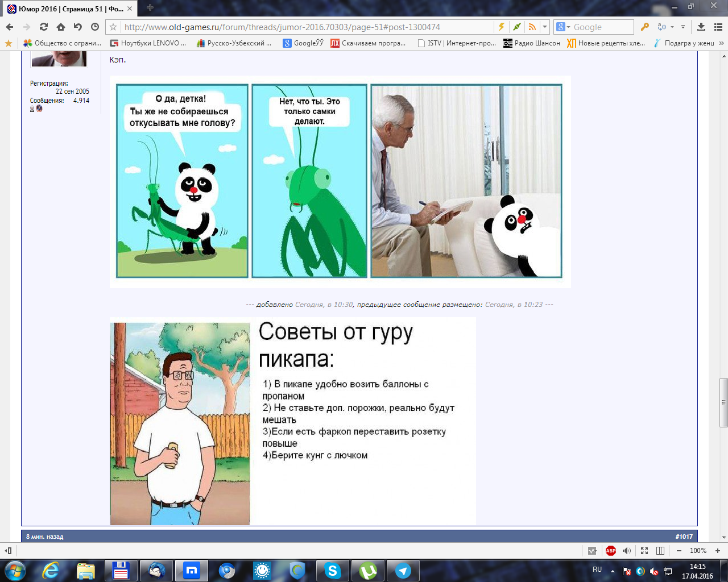728x582 pixels.
Task: Close the Юмор 2016 tab
Action: point(130,9)
